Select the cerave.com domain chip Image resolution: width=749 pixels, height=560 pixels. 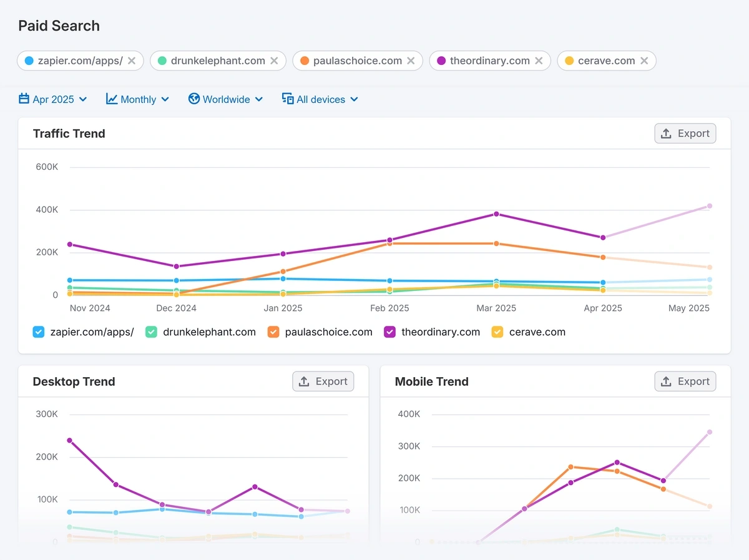607,61
